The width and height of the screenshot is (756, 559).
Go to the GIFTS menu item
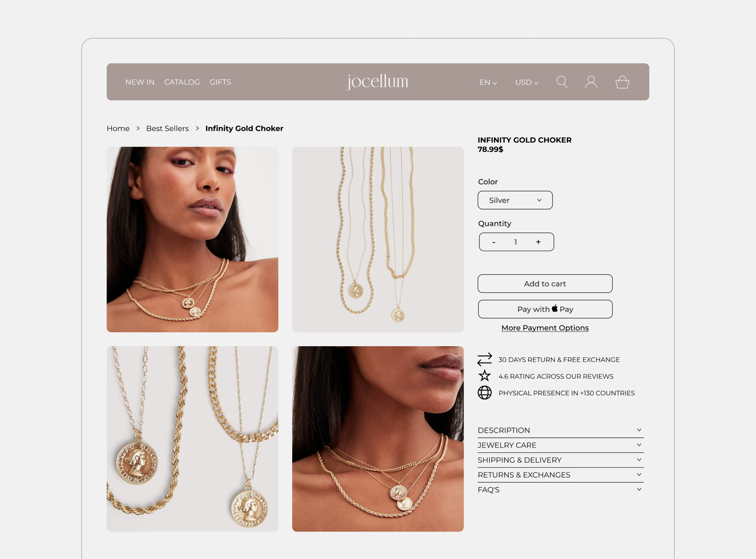(x=220, y=82)
